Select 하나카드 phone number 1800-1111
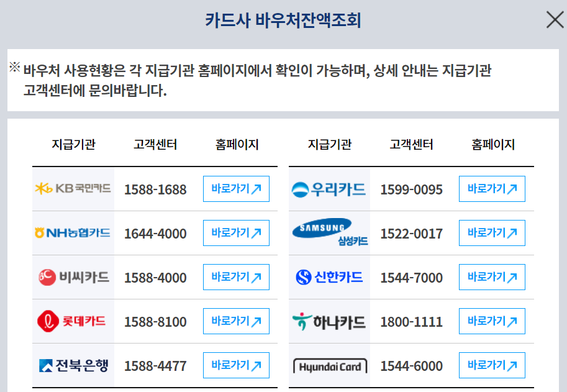567x392 pixels. 412,322
